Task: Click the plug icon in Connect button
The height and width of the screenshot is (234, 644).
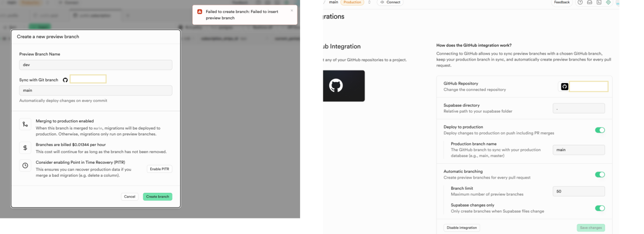Action: (382, 2)
